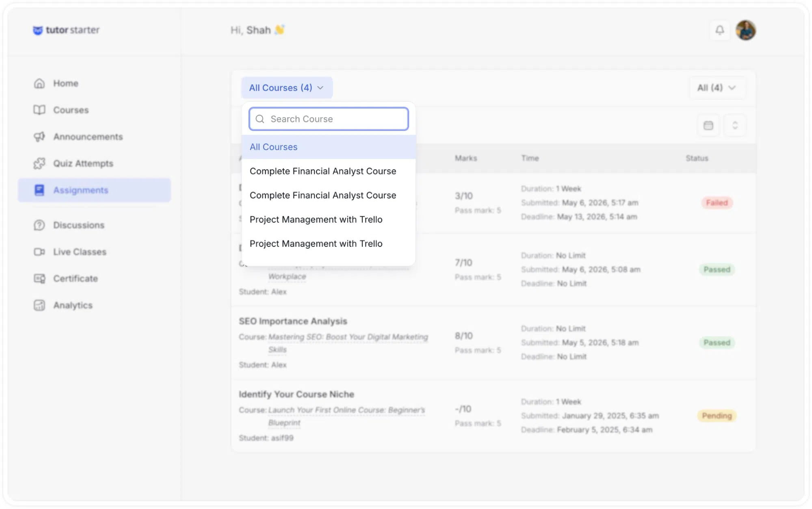Select Assignments in the sidebar
The height and width of the screenshot is (509, 812).
[x=94, y=190]
